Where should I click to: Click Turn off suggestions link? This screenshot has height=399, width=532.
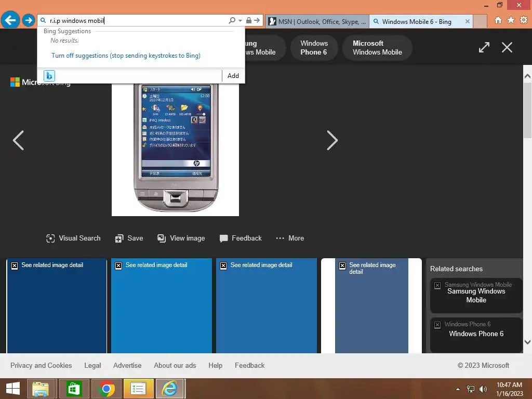pos(126,55)
